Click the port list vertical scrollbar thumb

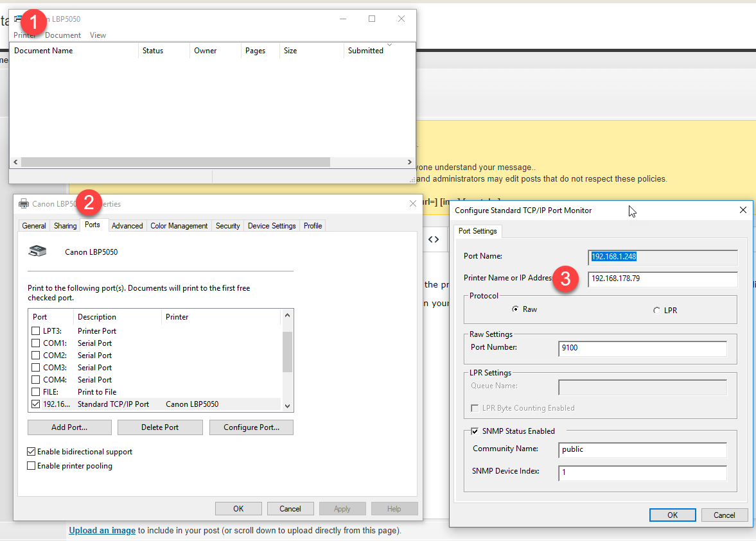(x=287, y=352)
